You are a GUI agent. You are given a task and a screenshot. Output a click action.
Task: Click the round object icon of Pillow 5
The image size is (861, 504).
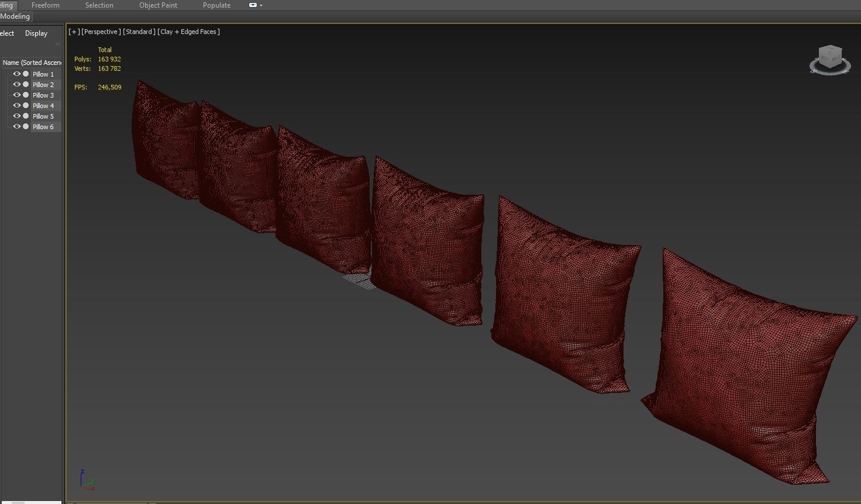click(26, 116)
